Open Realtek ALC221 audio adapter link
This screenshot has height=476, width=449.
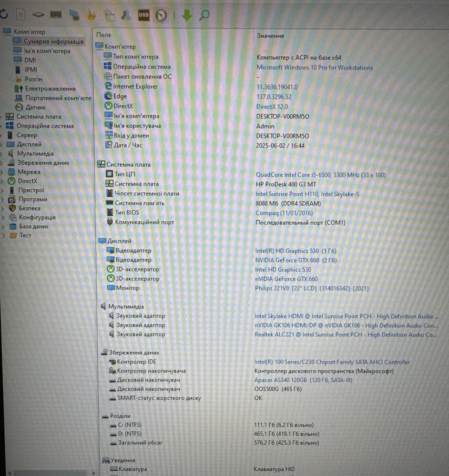click(346, 334)
